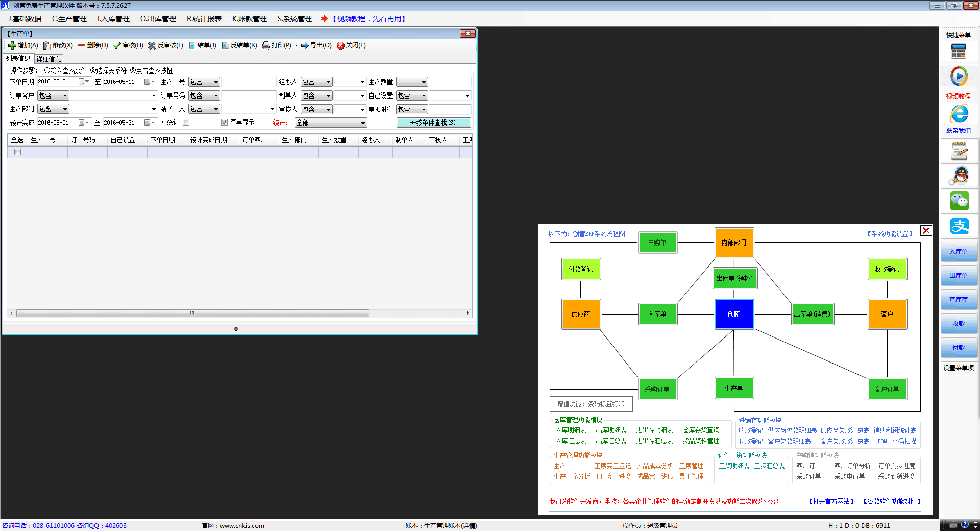
Task: Expand the 生产数量 operator dropdown
Action: (x=412, y=82)
